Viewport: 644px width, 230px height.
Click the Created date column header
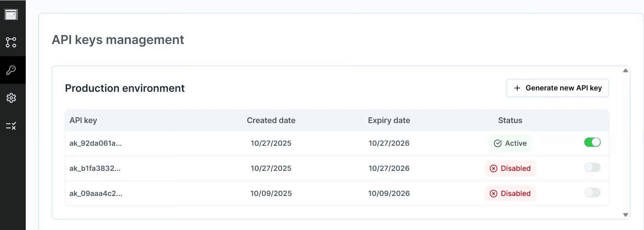point(271,120)
